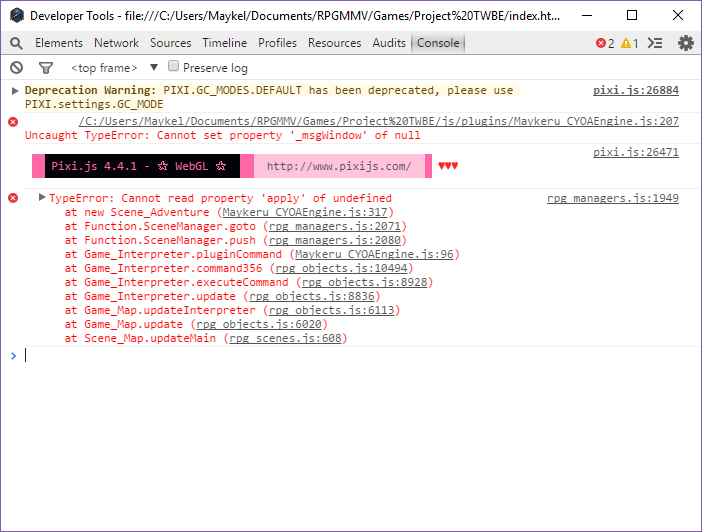Click the red error icon beside Uncaught TypeError
Viewport: 702px width, 532px height.
click(x=13, y=122)
